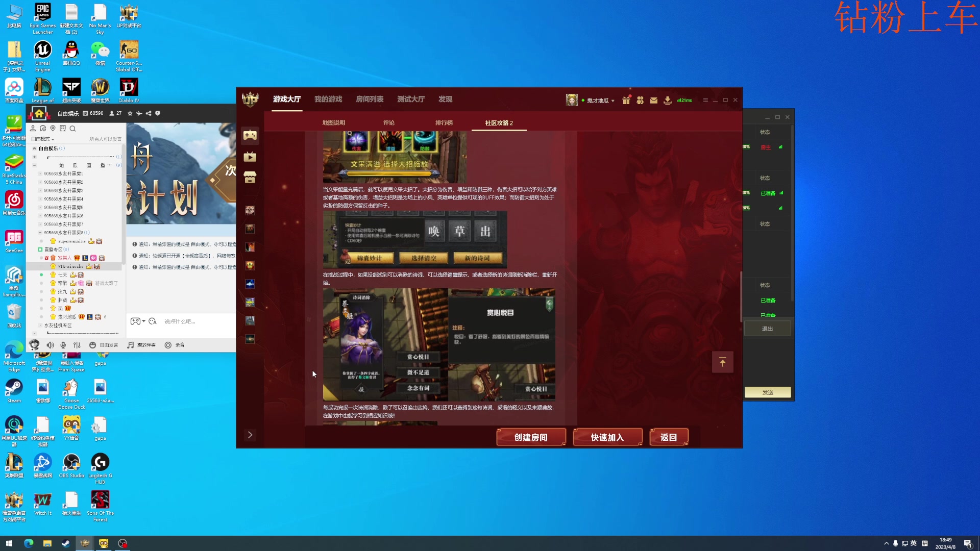Open the mail envelope icon
The width and height of the screenshot is (980, 551).
click(654, 101)
